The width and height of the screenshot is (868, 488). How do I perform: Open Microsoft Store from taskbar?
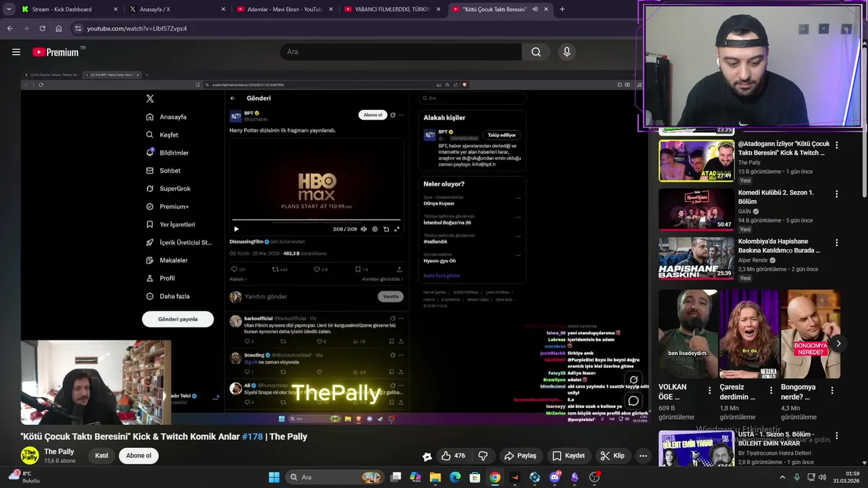tap(475, 477)
